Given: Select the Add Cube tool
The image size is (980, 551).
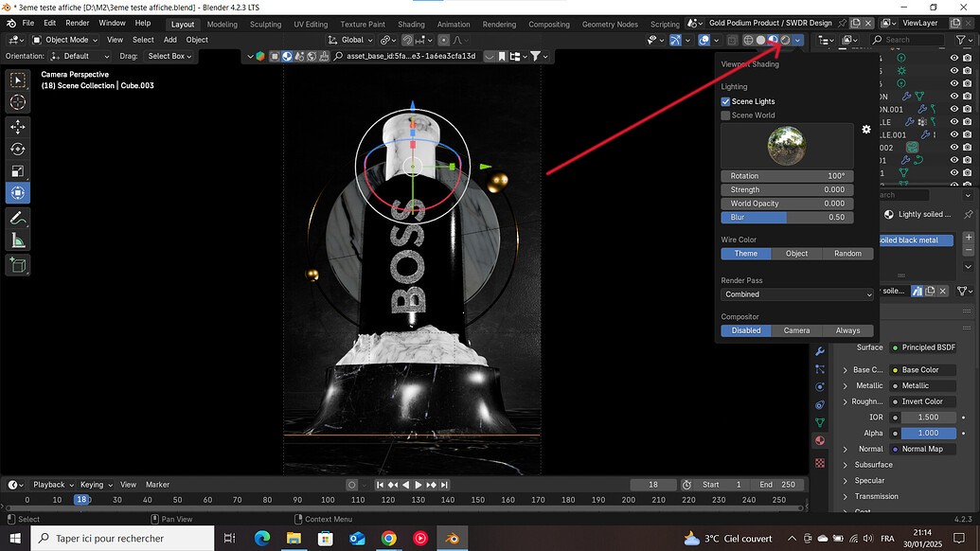Looking at the screenshot, I should [17, 265].
